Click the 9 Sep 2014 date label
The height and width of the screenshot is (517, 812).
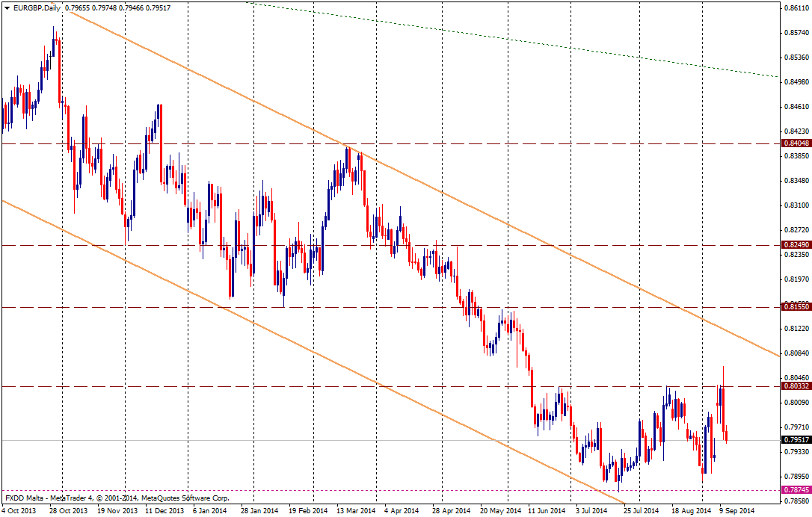pyautogui.click(x=737, y=511)
